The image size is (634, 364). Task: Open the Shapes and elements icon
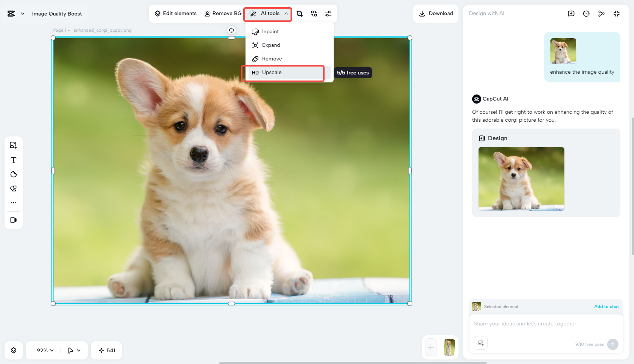point(13,188)
